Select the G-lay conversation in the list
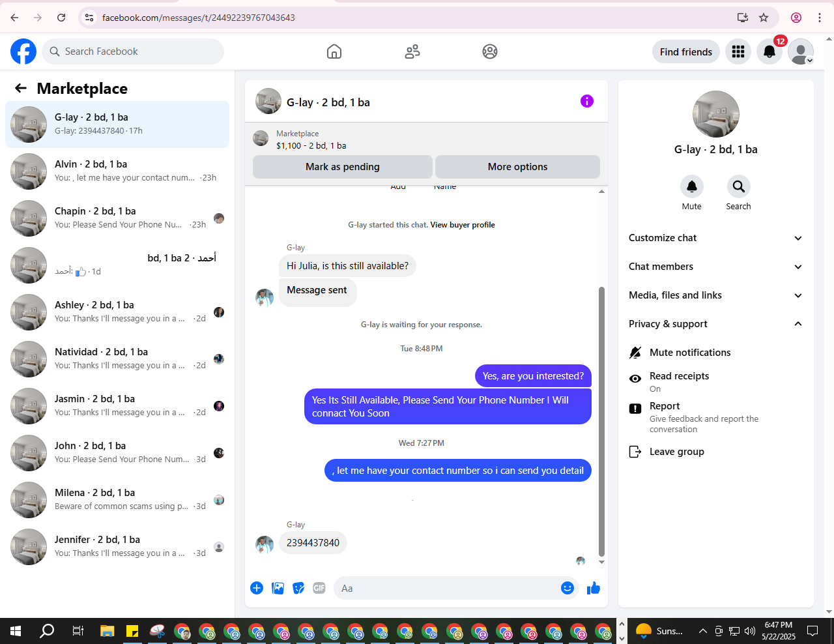 pos(117,124)
